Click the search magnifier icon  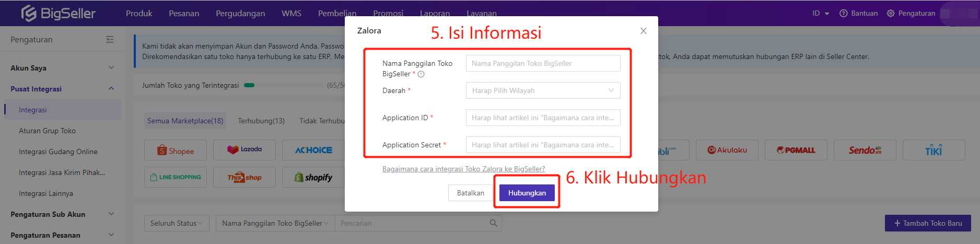493,223
